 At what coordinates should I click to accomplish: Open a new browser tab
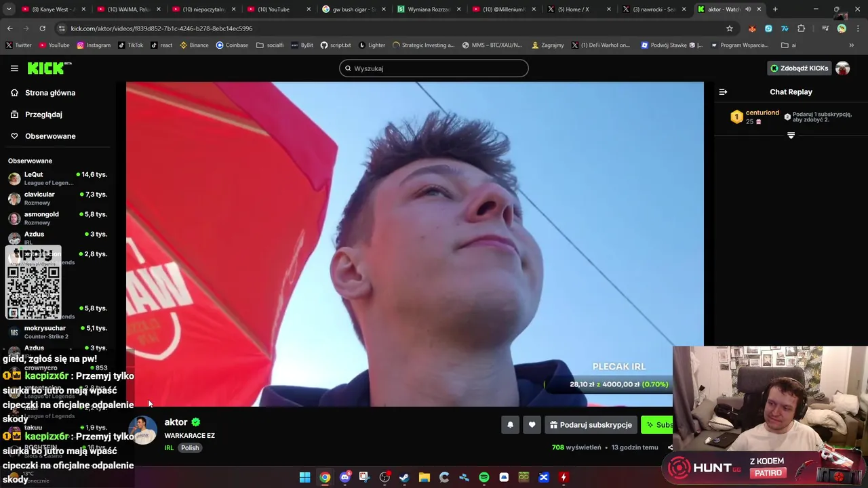click(x=775, y=9)
